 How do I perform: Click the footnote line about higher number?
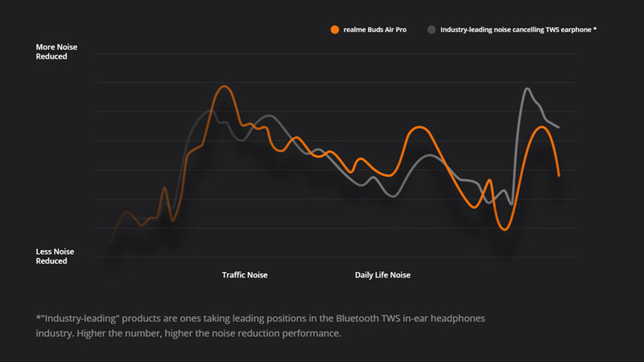[x=188, y=333]
